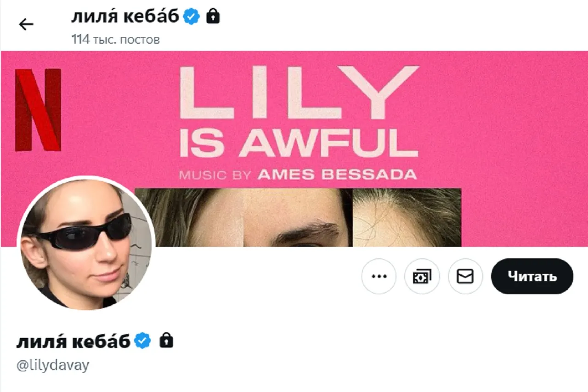Open the pink LILY IS AWFUL banner image
The height and width of the screenshot is (392, 588).
[x=294, y=148]
